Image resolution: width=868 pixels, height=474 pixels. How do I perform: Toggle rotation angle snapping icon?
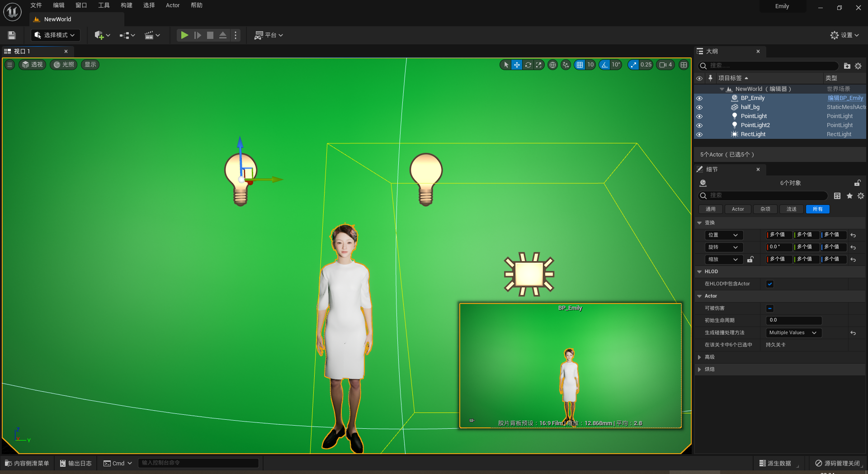point(604,65)
